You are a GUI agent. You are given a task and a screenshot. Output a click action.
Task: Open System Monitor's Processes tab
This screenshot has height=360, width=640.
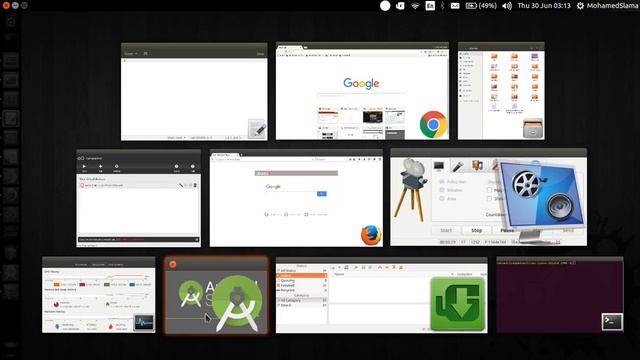[81, 264]
